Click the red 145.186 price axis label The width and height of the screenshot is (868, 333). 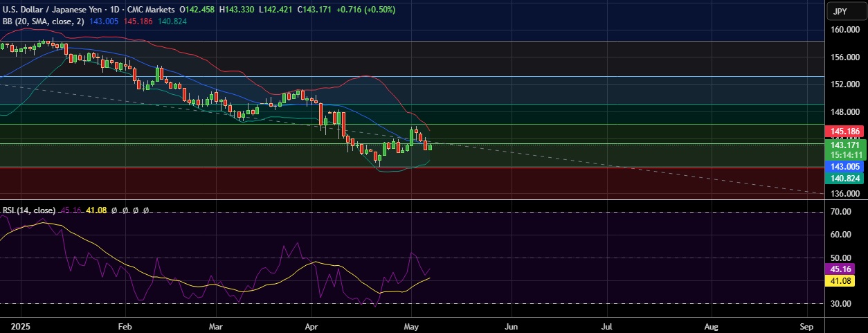click(845, 131)
